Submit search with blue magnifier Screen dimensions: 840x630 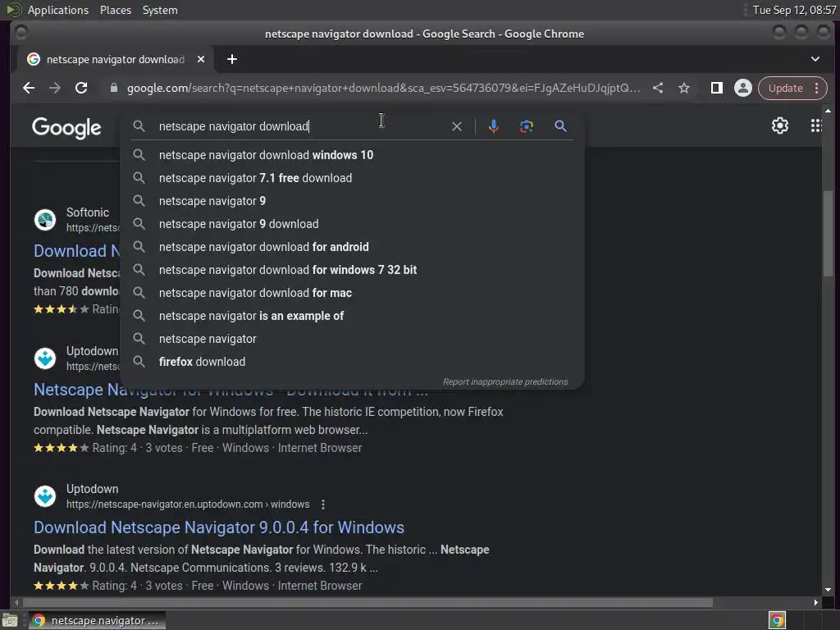click(x=560, y=126)
